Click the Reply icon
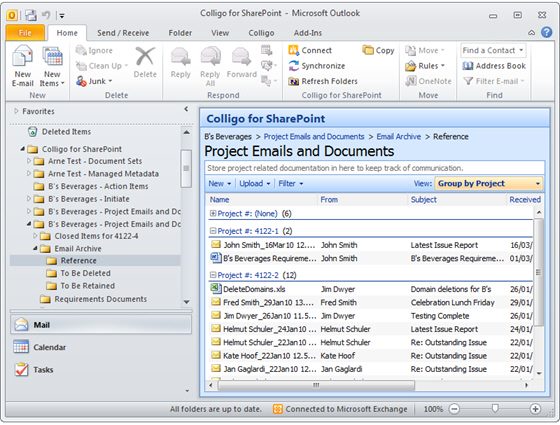This screenshot has width=560, height=425. point(180,57)
